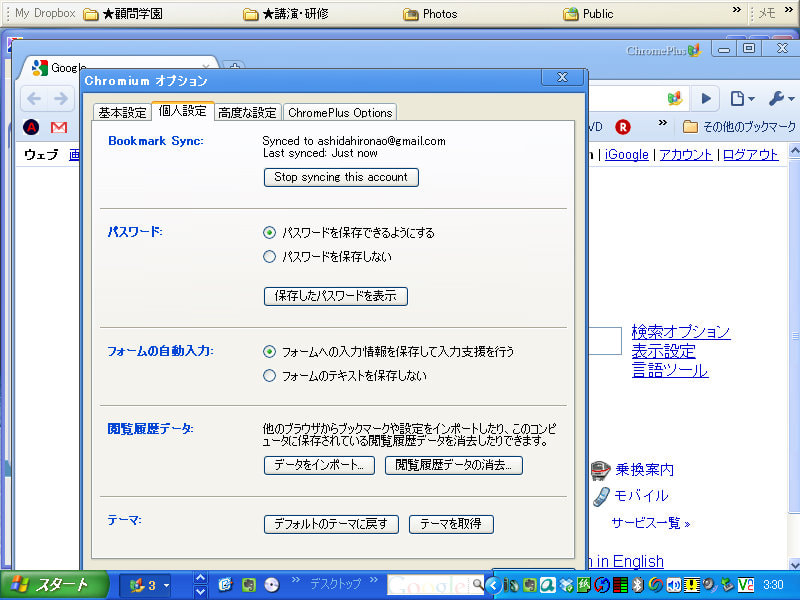Switch to the 基本設定 tab
The height and width of the screenshot is (600, 800).
click(121, 112)
